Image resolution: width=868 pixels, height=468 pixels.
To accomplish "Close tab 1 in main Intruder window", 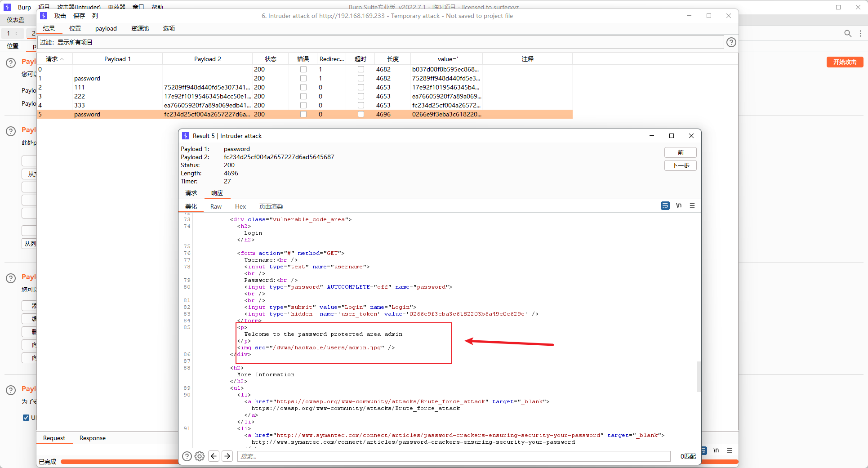I will pyautogui.click(x=16, y=34).
